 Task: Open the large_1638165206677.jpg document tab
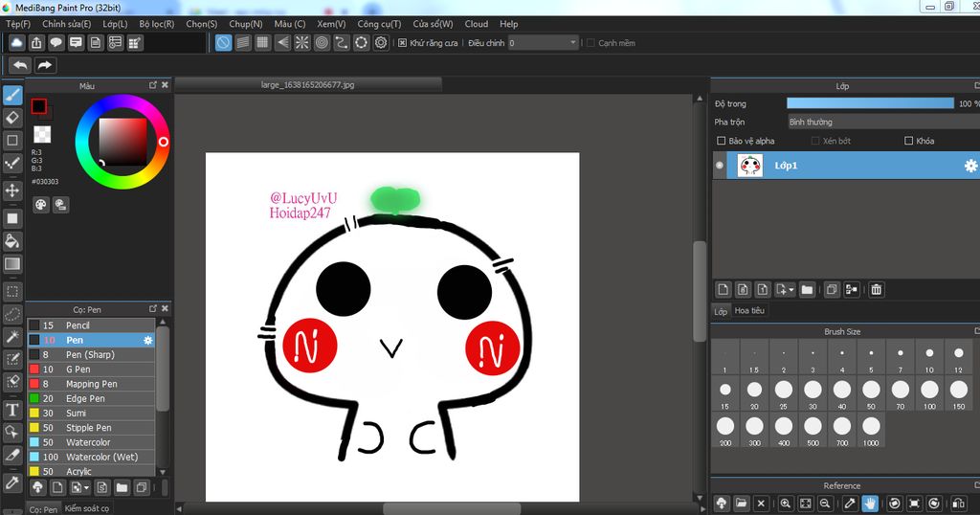click(x=308, y=85)
